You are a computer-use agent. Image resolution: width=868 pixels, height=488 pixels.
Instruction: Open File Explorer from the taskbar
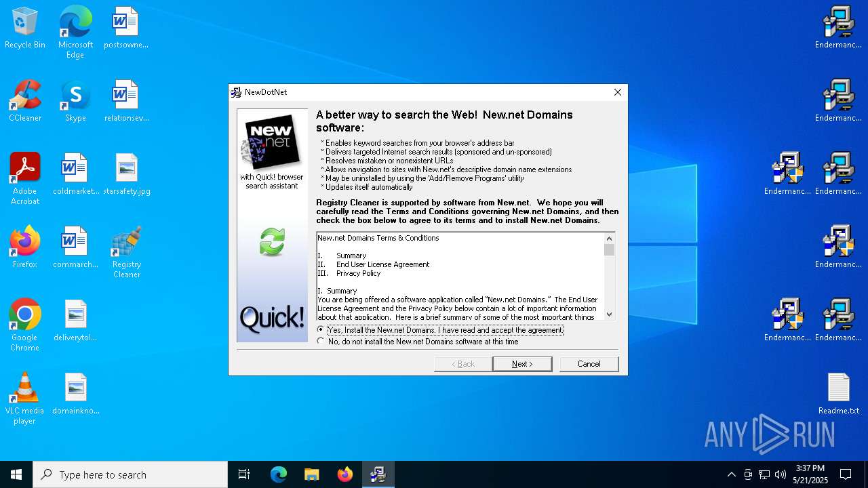click(x=311, y=474)
